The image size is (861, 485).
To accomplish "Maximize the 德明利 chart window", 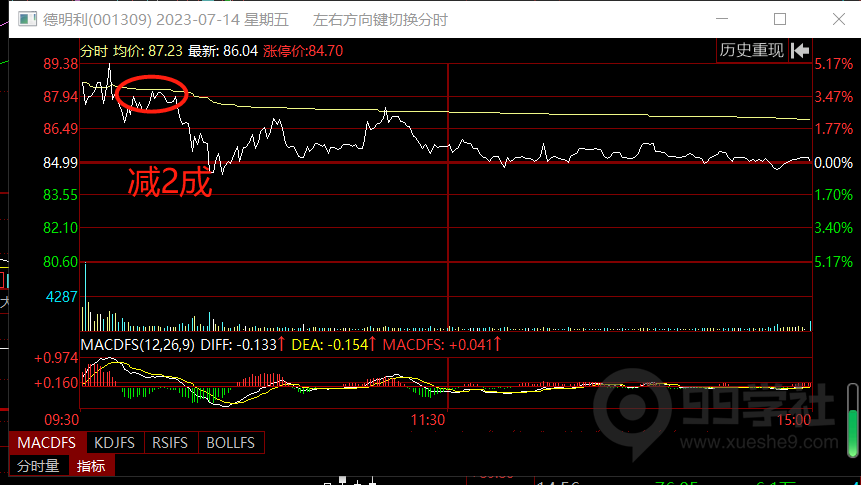I will pyautogui.click(x=780, y=19).
